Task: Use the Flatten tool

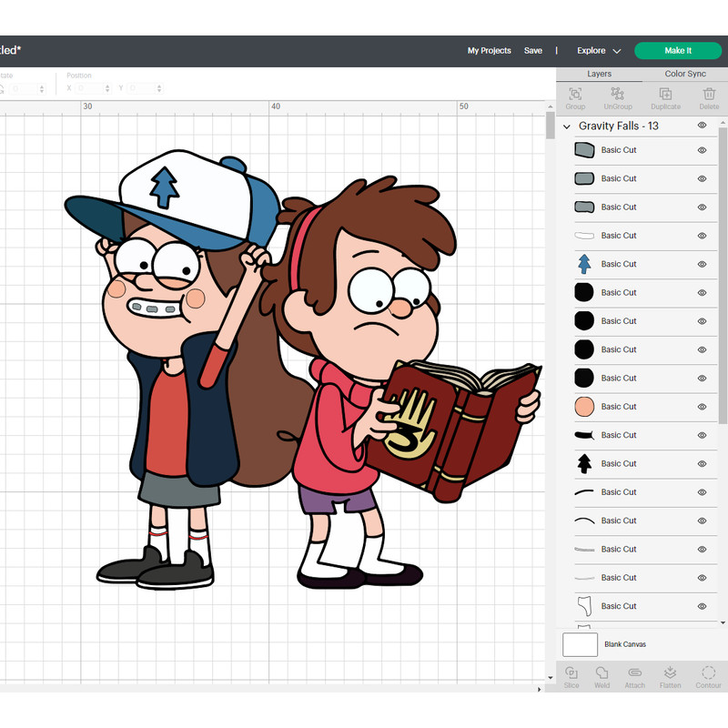Action: [670, 673]
